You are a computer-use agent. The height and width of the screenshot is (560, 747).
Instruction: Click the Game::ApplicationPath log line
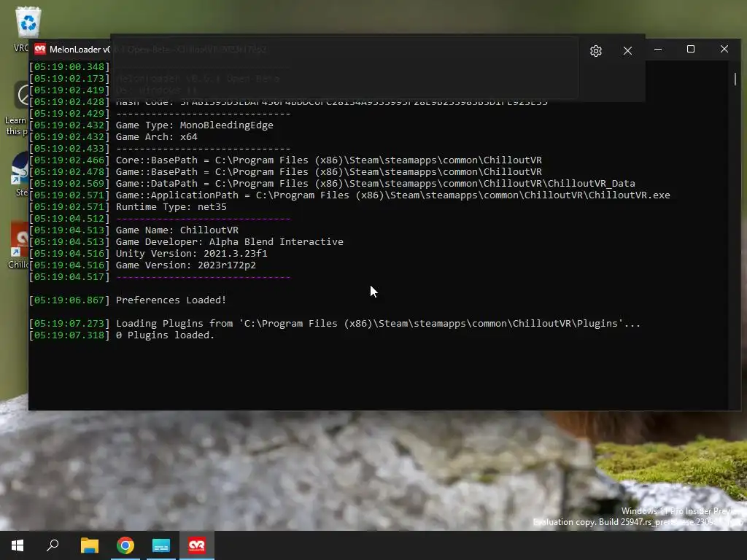[393, 195]
